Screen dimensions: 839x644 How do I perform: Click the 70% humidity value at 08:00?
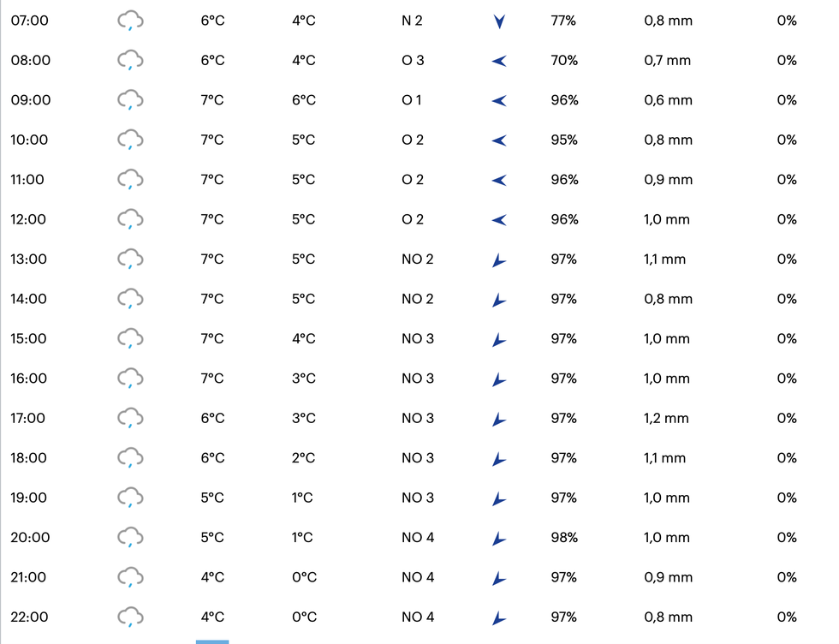click(x=564, y=60)
